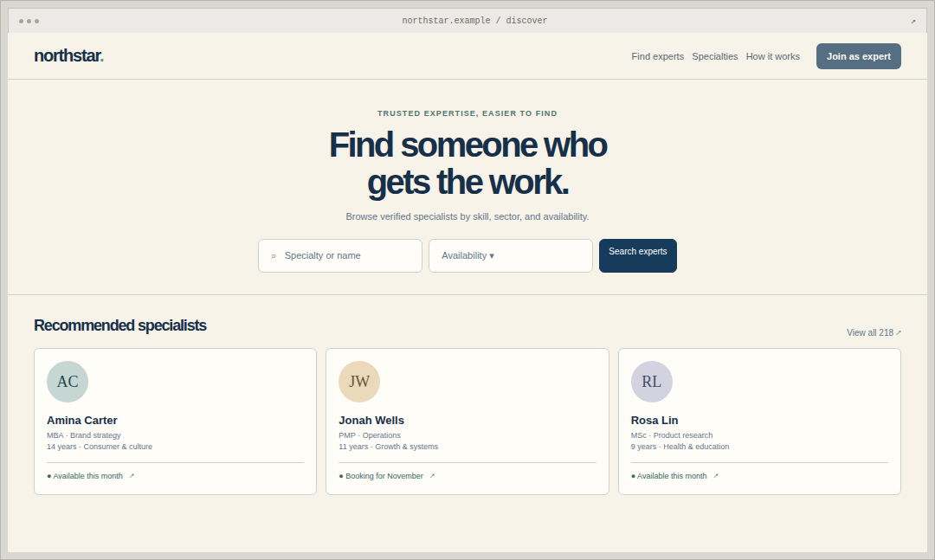Click '11 years · Growth & systems' text
The image size is (935, 560).
click(388, 447)
